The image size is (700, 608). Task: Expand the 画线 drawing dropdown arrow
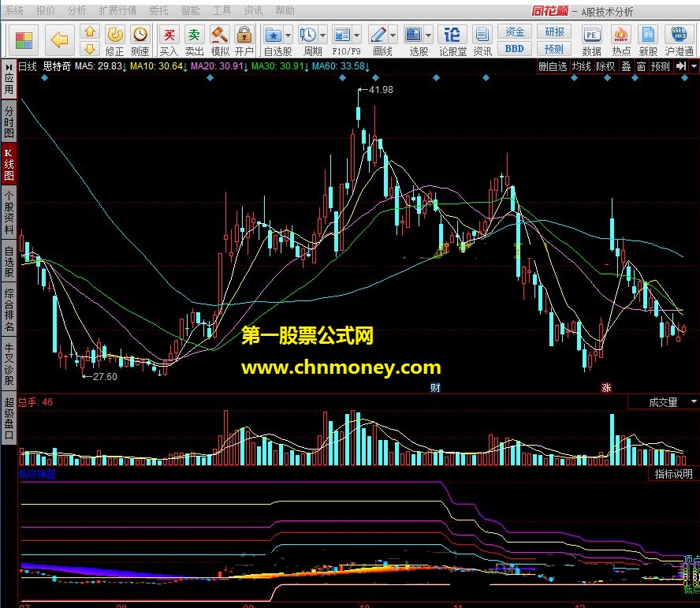pos(393,35)
